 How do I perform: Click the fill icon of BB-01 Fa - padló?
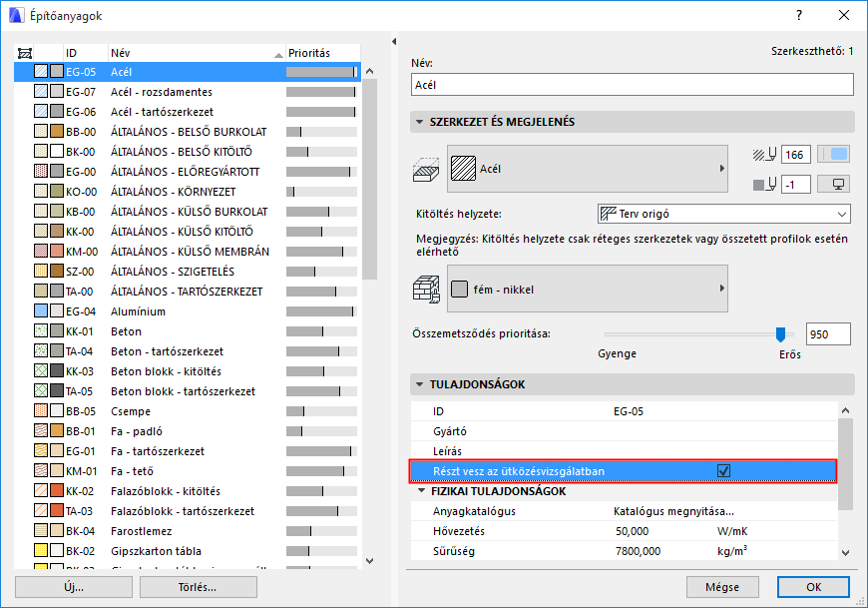pyautogui.click(x=41, y=431)
